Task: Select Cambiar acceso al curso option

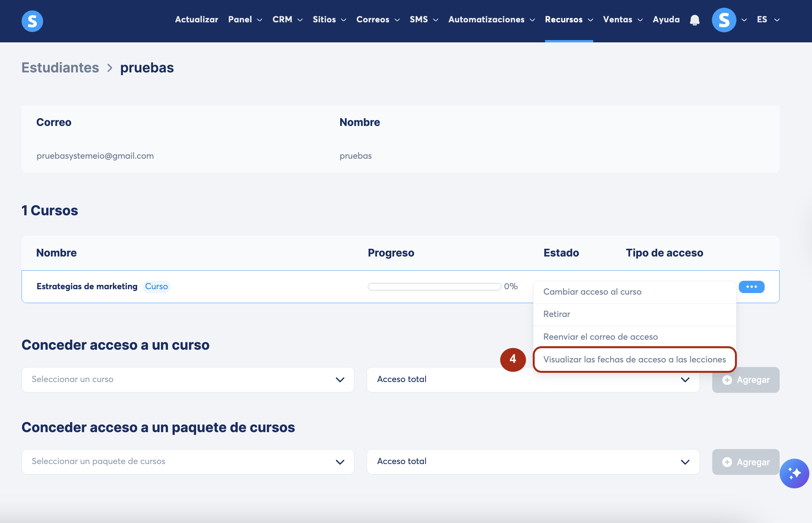Action: [592, 292]
